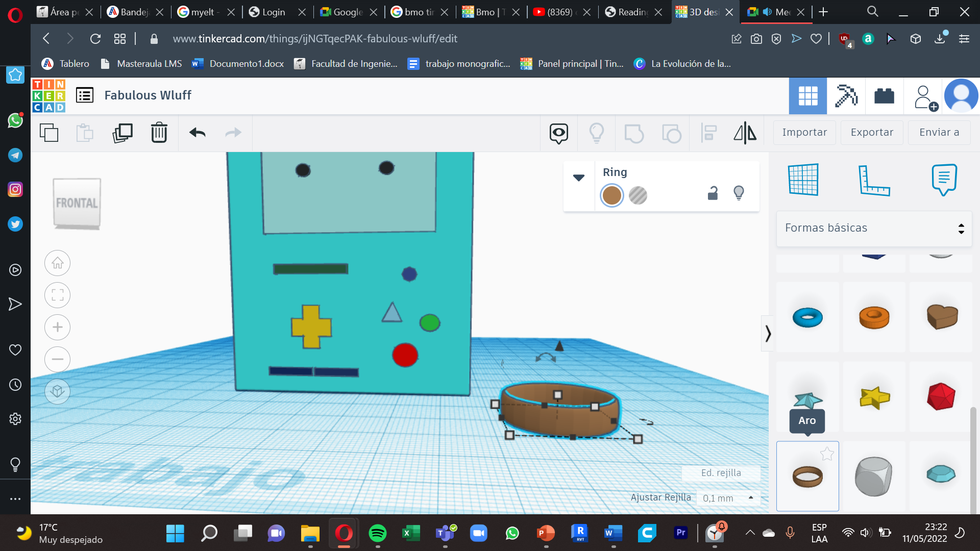Pick the brown Heart shape thumbnail
This screenshot has height=551, width=980.
tap(942, 316)
